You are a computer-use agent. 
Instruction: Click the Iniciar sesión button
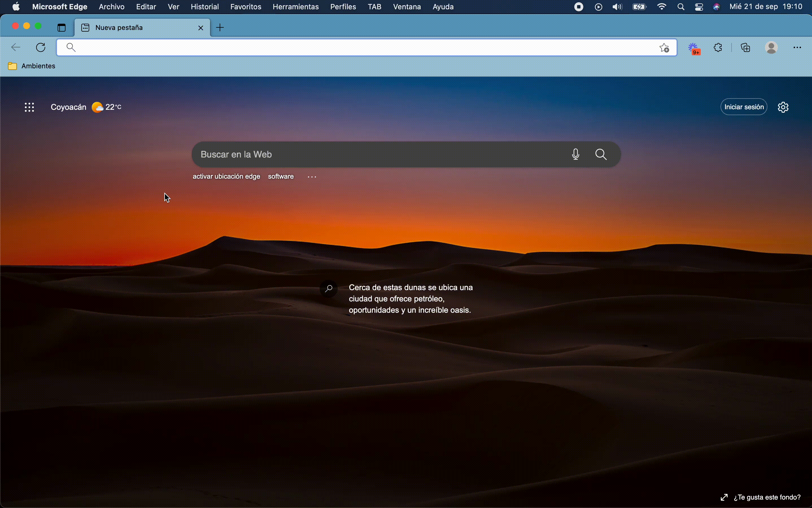coord(745,107)
